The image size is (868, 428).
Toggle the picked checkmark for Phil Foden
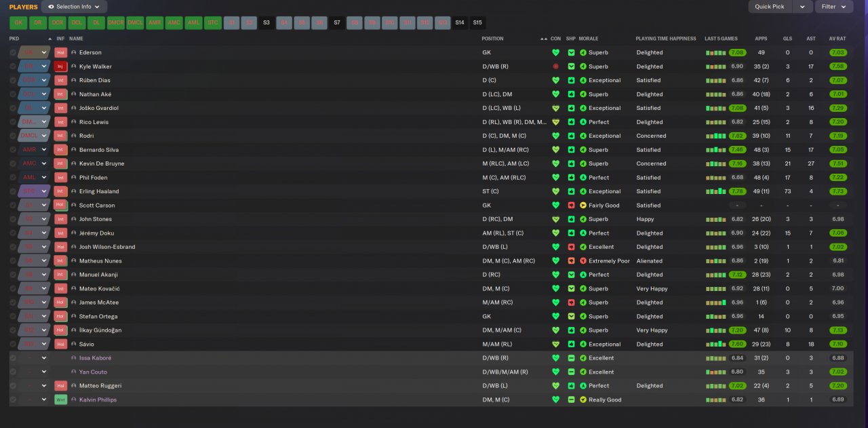13,178
